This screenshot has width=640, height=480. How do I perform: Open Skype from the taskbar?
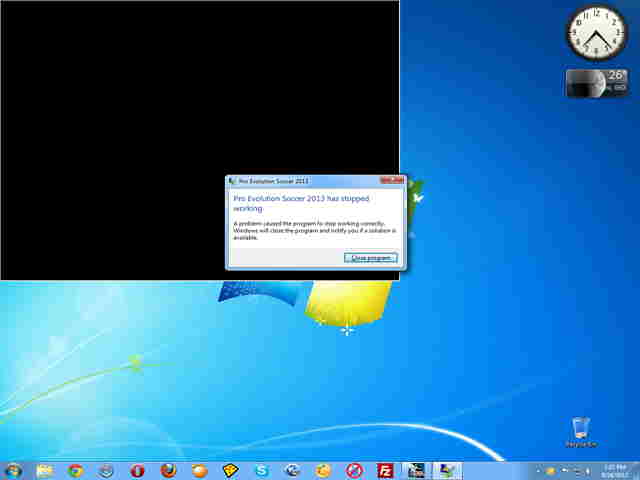pos(262,471)
